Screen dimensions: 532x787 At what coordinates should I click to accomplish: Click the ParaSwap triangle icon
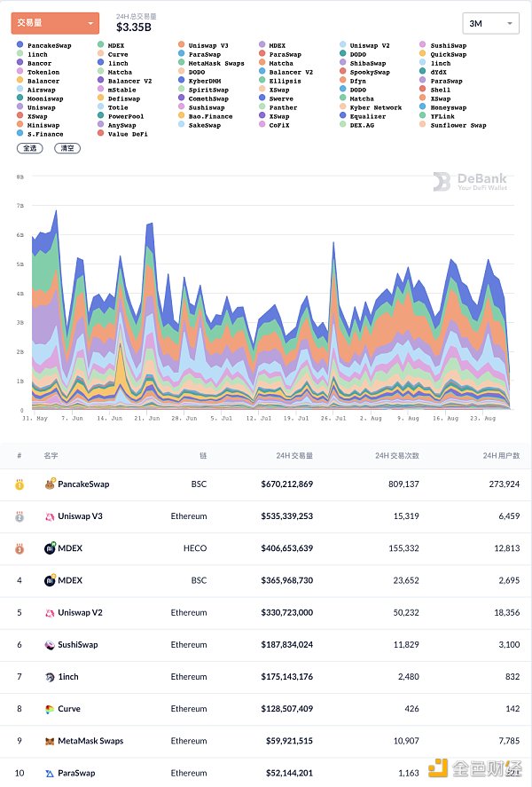pyautogui.click(x=50, y=773)
